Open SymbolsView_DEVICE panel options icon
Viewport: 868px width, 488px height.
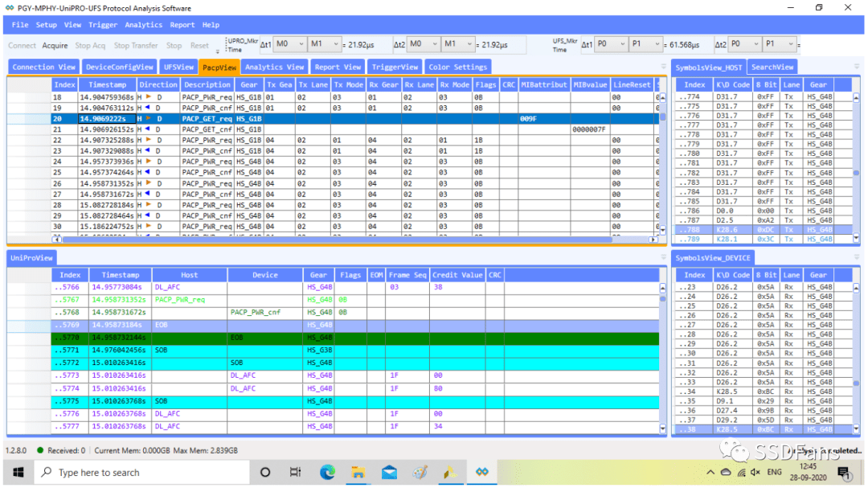857,257
